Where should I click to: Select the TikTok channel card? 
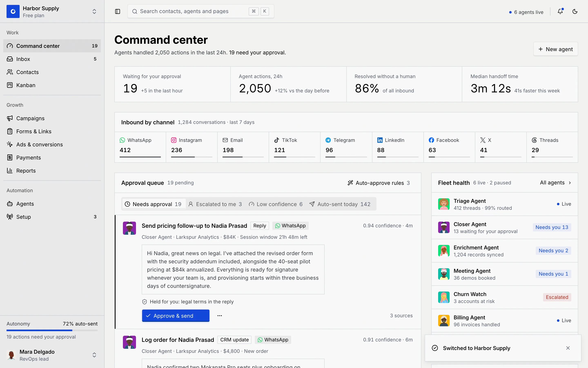click(294, 147)
